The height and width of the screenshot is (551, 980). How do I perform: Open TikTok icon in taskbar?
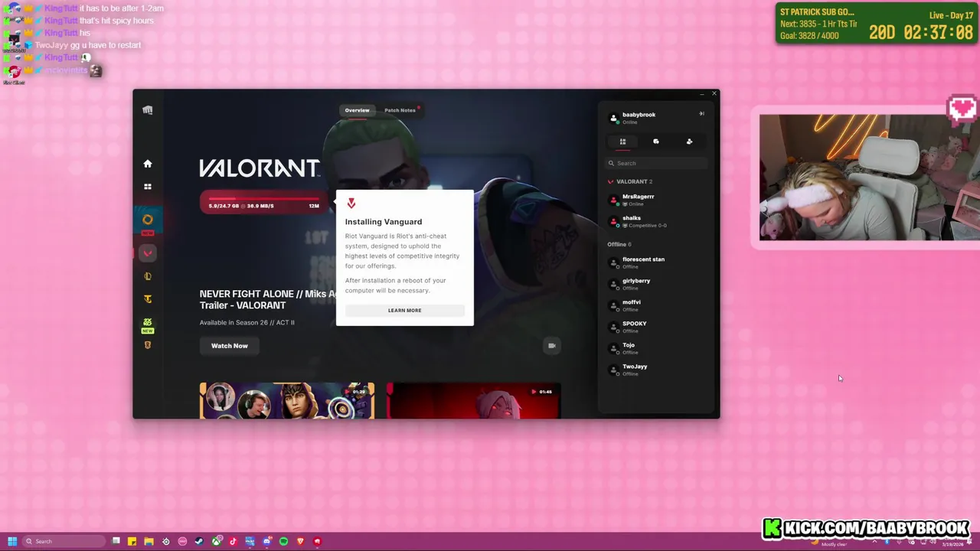[233, 542]
